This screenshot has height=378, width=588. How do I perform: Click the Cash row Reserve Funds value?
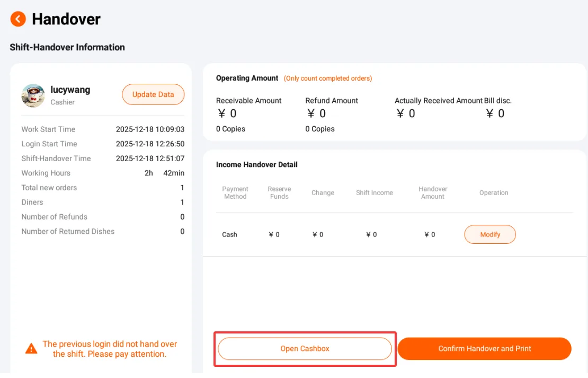click(274, 235)
